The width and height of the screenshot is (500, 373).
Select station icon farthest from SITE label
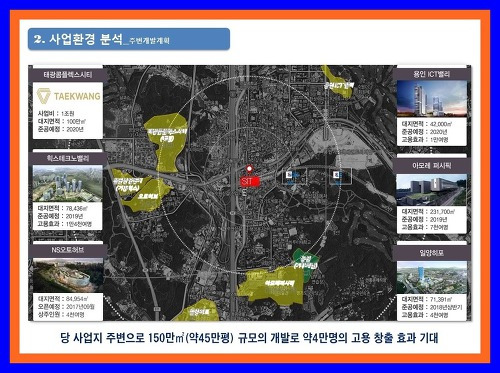pos(340,176)
